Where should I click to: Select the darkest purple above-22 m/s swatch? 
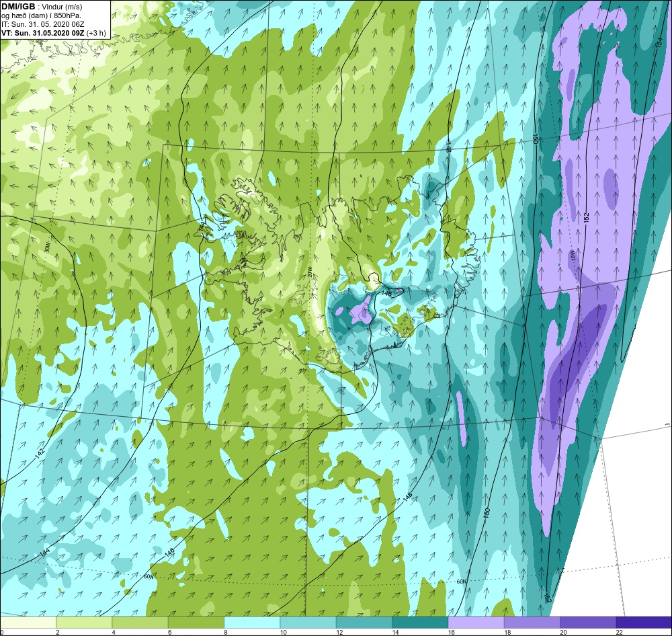pyautogui.click(x=643, y=622)
